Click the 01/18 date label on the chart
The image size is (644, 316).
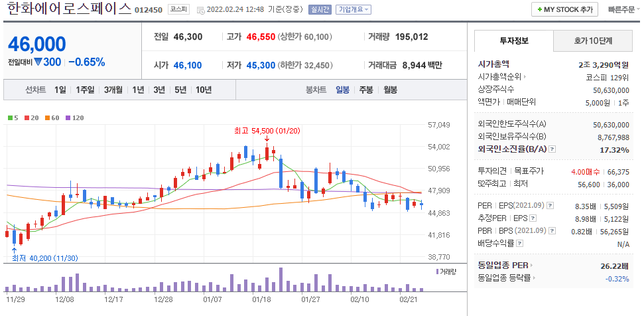261,299
